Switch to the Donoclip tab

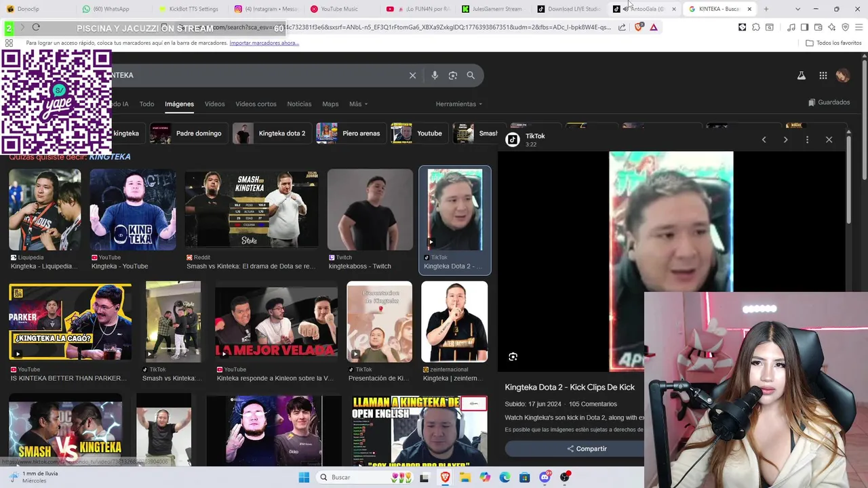[37, 9]
